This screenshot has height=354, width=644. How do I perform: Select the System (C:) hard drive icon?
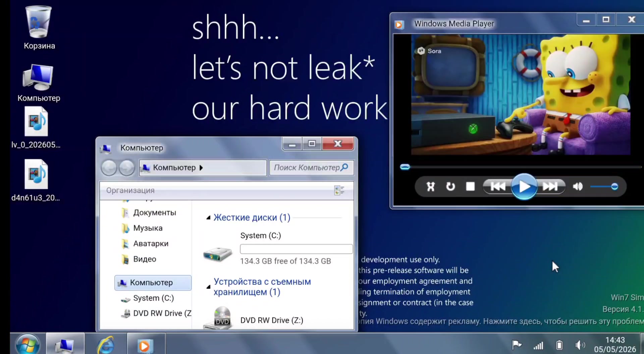218,254
